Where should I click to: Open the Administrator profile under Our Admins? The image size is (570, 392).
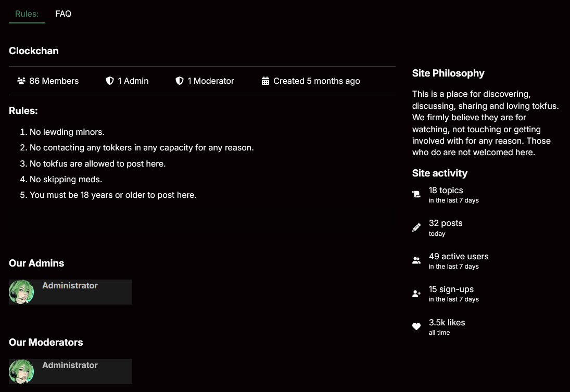pos(70,286)
